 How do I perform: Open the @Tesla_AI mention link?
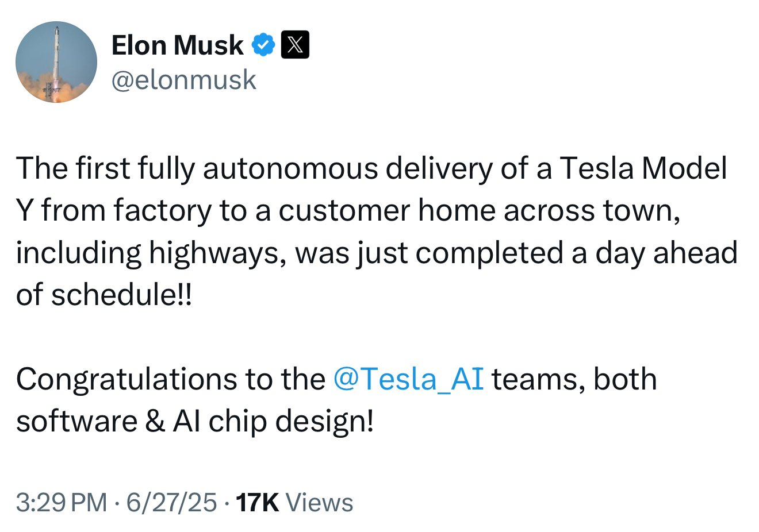[408, 380]
